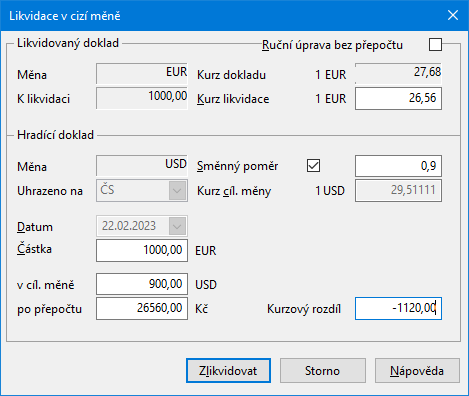This screenshot has width=469, height=396.
Task: Click the po přepočtu Kč field
Action: [142, 308]
